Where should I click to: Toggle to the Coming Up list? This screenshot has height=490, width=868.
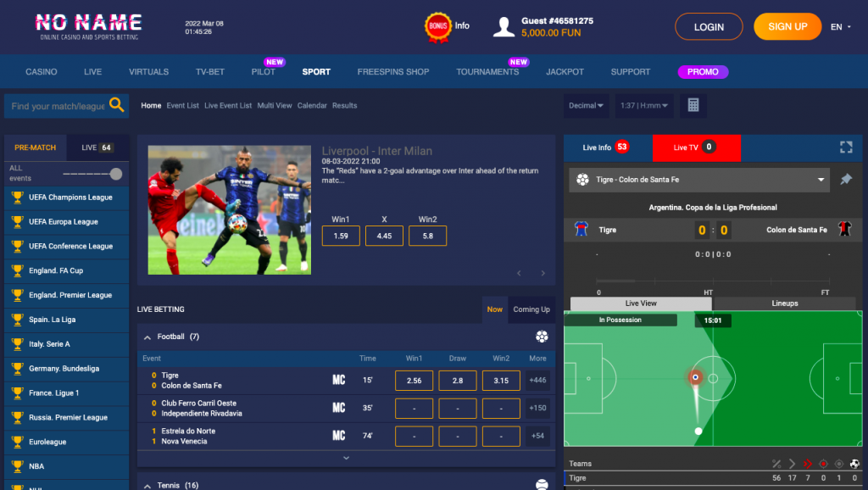pos(531,309)
